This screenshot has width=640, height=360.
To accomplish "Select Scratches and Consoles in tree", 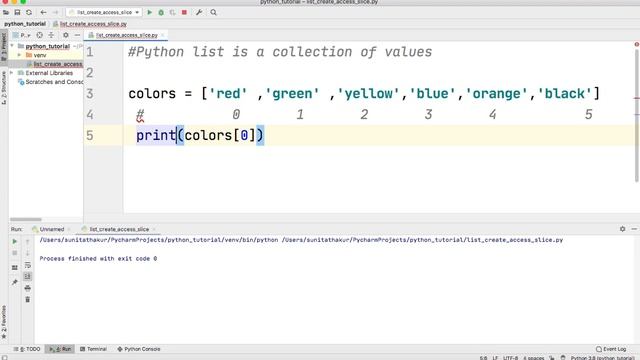I will pyautogui.click(x=50, y=82).
